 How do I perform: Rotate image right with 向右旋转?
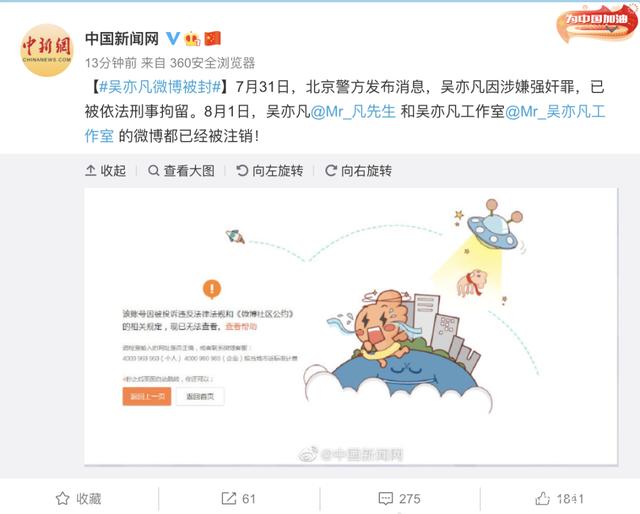pyautogui.click(x=358, y=171)
